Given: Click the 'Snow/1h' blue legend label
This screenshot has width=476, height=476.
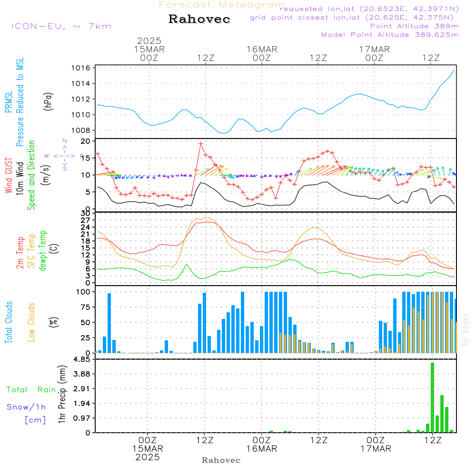Looking at the screenshot, I should pyautogui.click(x=26, y=407).
